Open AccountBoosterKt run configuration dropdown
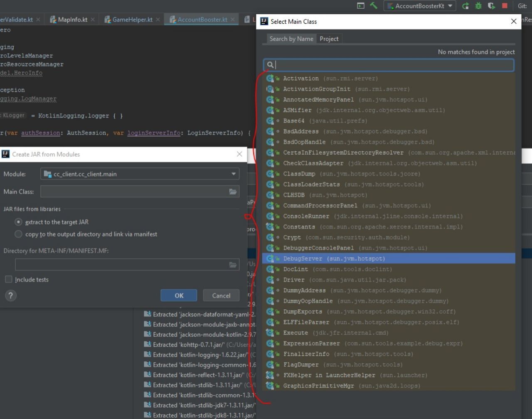Viewport: 532px width, 419px height. point(419,6)
